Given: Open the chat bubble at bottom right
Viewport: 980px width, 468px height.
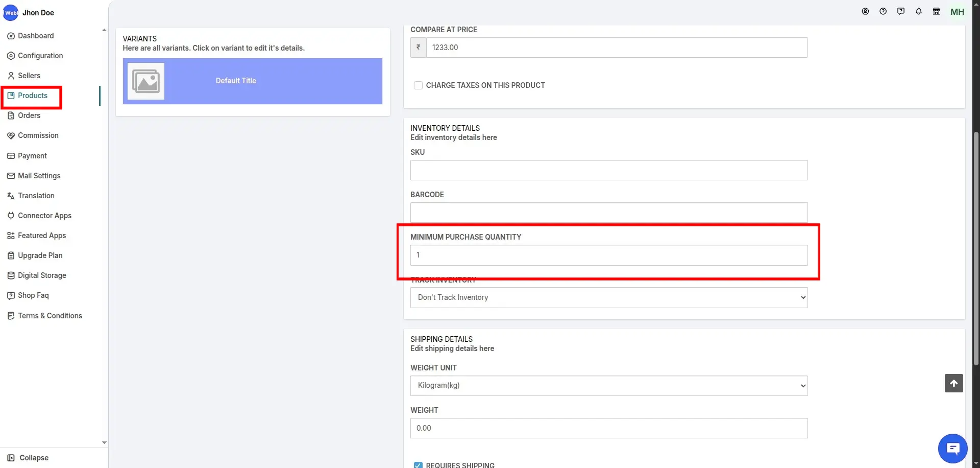Looking at the screenshot, I should point(952,448).
